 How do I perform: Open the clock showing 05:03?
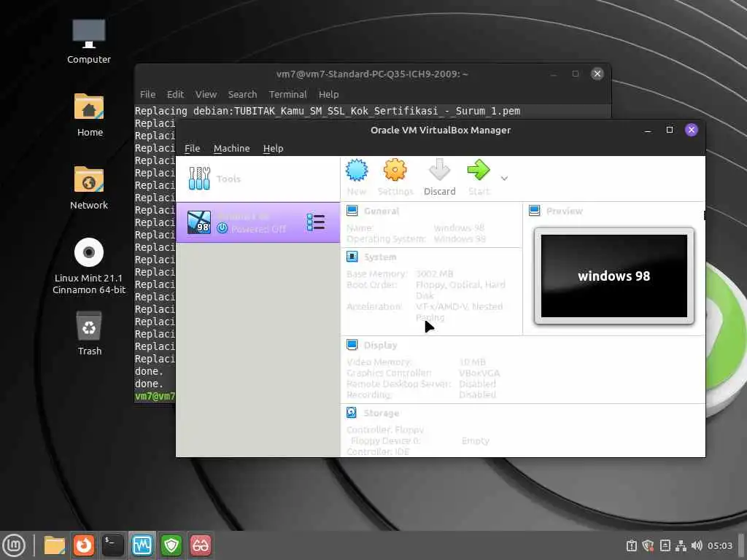[720, 545]
